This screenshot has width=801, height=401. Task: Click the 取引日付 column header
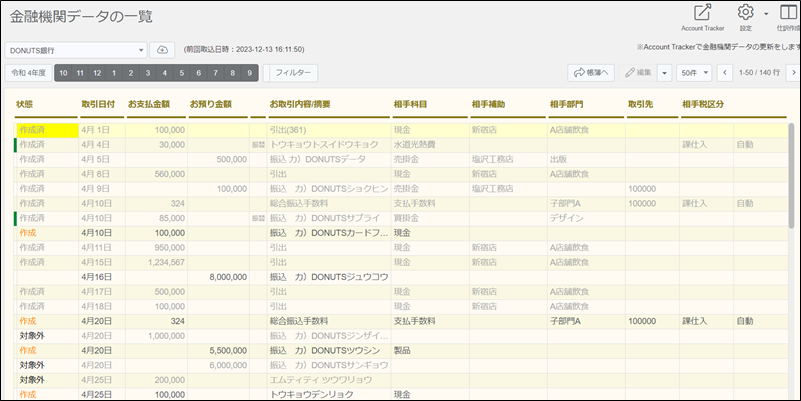click(x=98, y=104)
